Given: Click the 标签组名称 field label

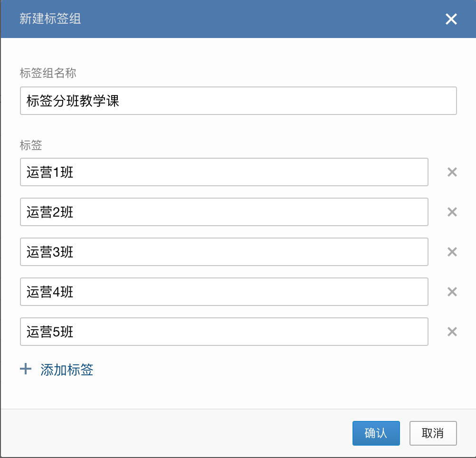Looking at the screenshot, I should click(48, 73).
